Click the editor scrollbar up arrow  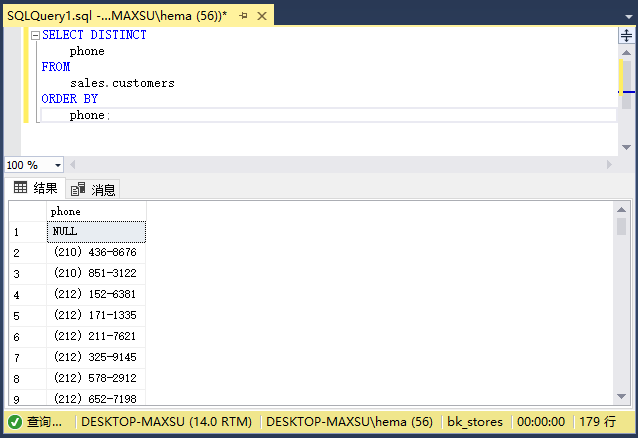(x=626, y=53)
